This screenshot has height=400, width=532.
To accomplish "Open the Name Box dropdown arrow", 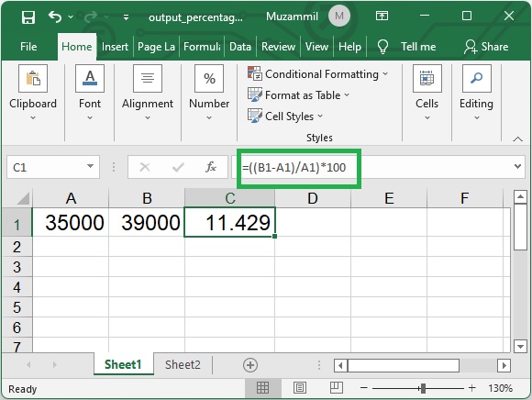I will pyautogui.click(x=90, y=167).
